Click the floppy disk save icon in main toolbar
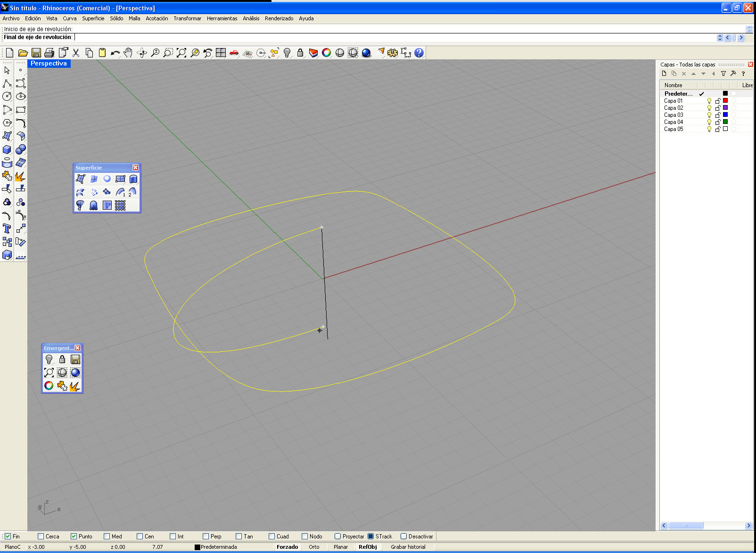 coord(36,53)
